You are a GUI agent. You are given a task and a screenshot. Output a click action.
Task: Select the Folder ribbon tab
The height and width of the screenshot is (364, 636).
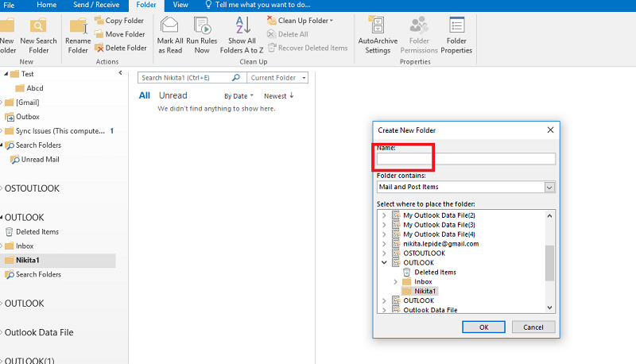[x=146, y=5]
